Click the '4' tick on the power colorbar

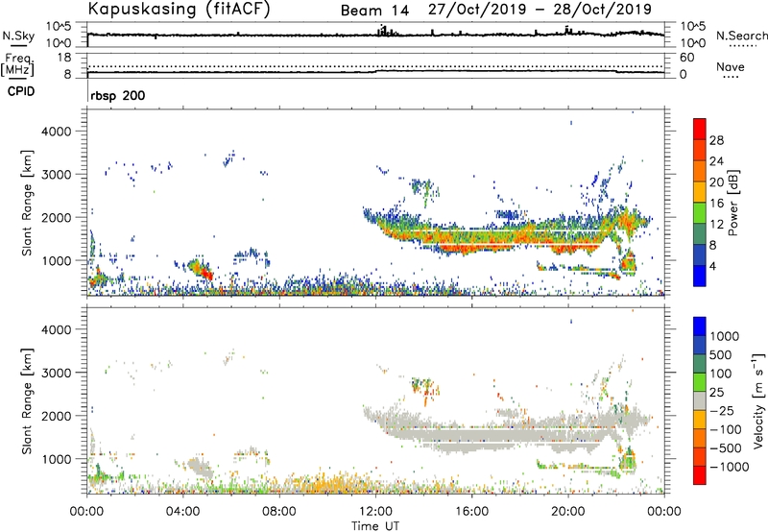pyautogui.click(x=713, y=266)
